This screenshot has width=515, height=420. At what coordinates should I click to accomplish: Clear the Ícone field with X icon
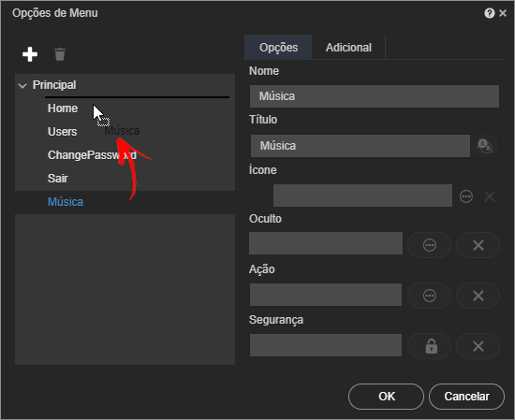pos(490,196)
